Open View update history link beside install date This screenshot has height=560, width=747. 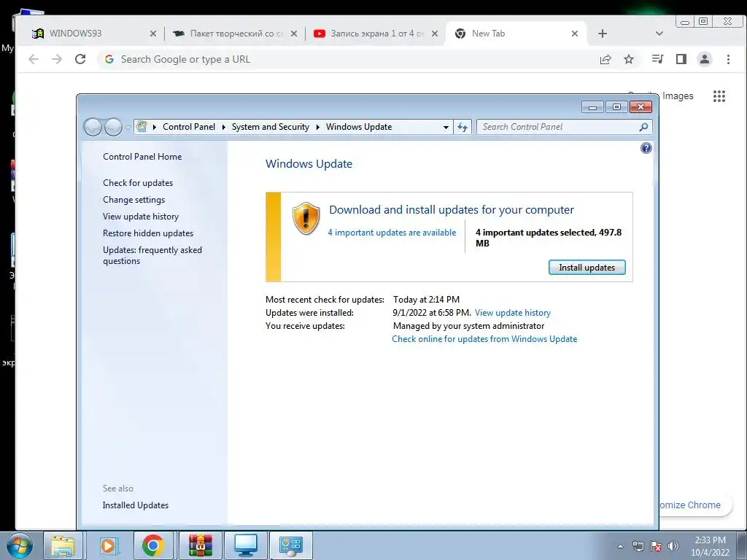tap(513, 313)
